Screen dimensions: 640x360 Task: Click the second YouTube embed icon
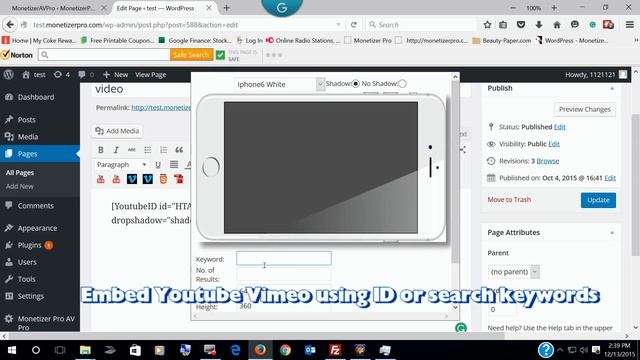tap(116, 179)
